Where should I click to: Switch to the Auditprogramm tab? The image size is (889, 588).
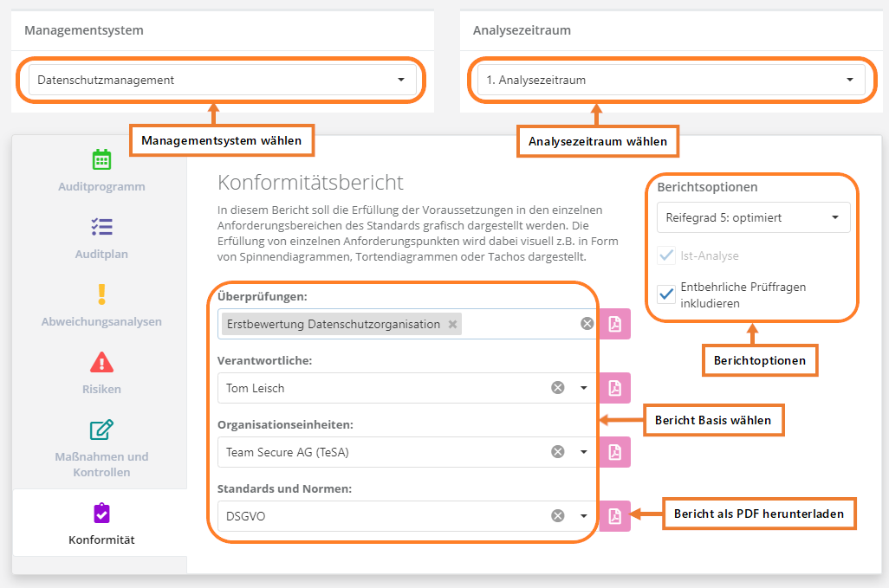click(101, 171)
